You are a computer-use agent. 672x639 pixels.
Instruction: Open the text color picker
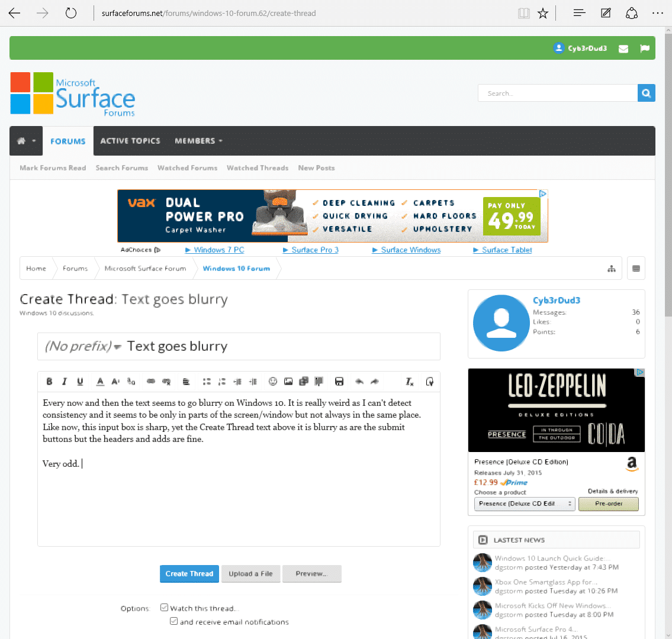[x=100, y=381]
